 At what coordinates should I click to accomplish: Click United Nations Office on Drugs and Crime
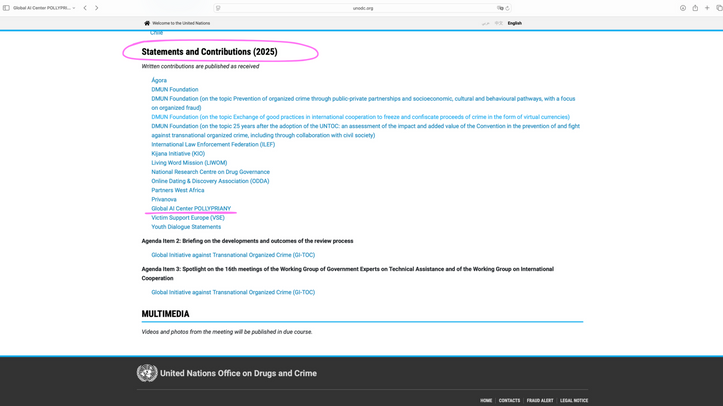click(x=238, y=373)
